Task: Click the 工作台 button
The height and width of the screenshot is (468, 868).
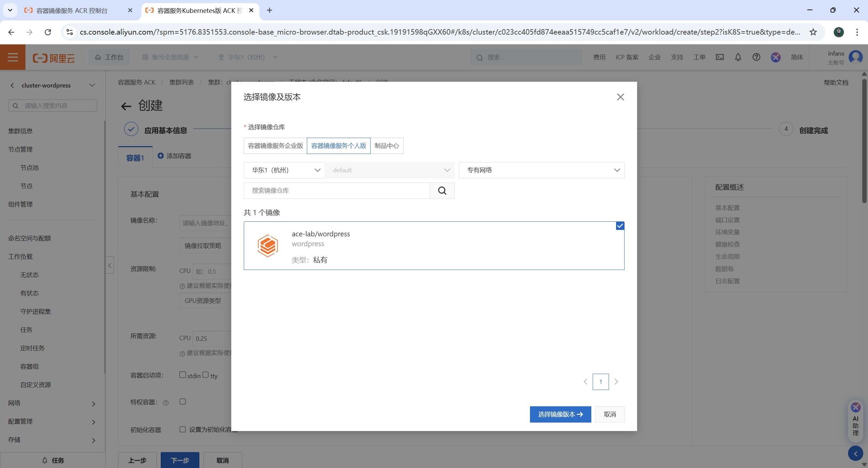Action: (x=109, y=57)
